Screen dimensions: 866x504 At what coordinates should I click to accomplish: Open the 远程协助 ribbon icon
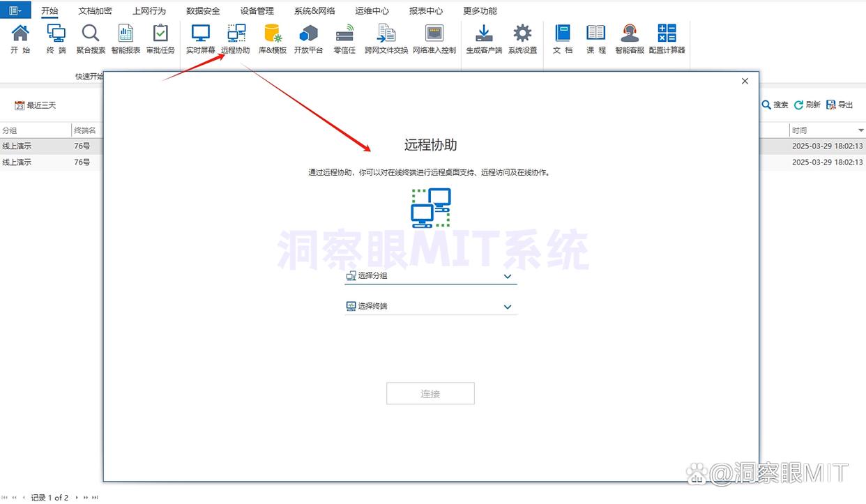[236, 39]
